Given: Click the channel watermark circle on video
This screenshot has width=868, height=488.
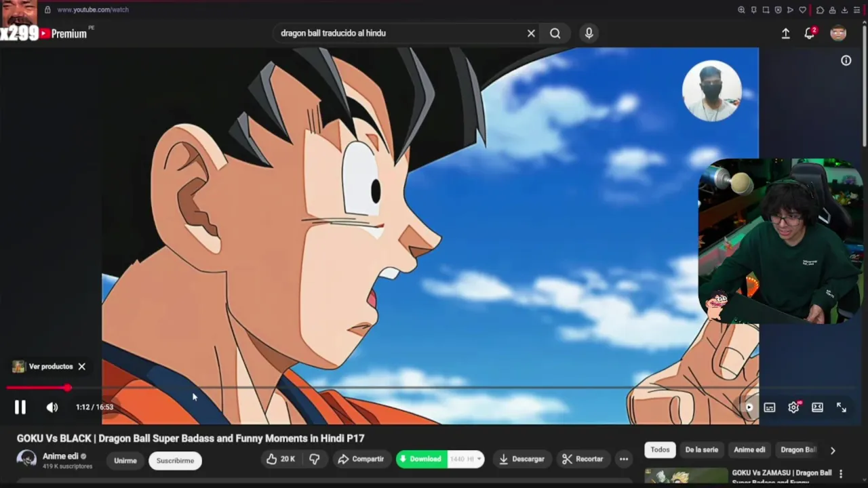Looking at the screenshot, I should [x=711, y=91].
